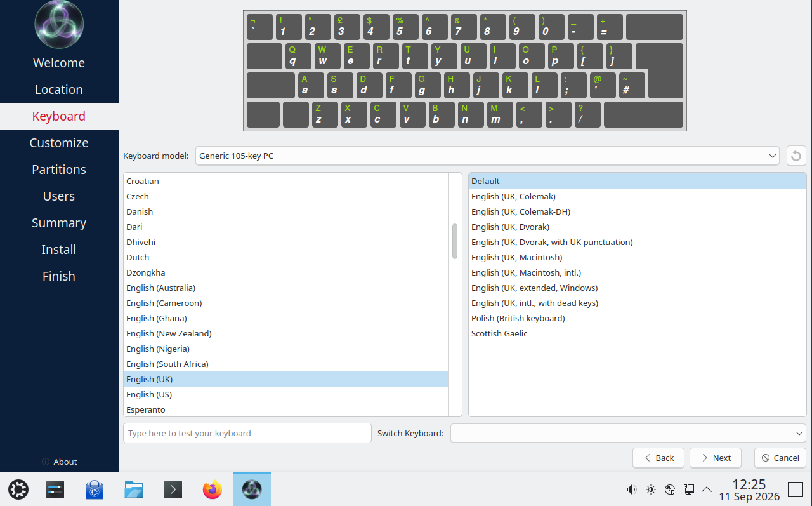Click the installer logo at top of sidebar
This screenshot has width=812, height=506.
[x=59, y=25]
